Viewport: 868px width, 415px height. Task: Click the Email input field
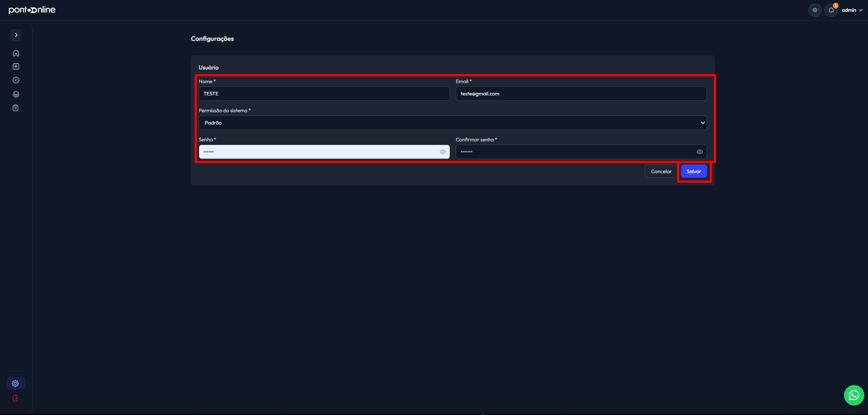pyautogui.click(x=581, y=93)
